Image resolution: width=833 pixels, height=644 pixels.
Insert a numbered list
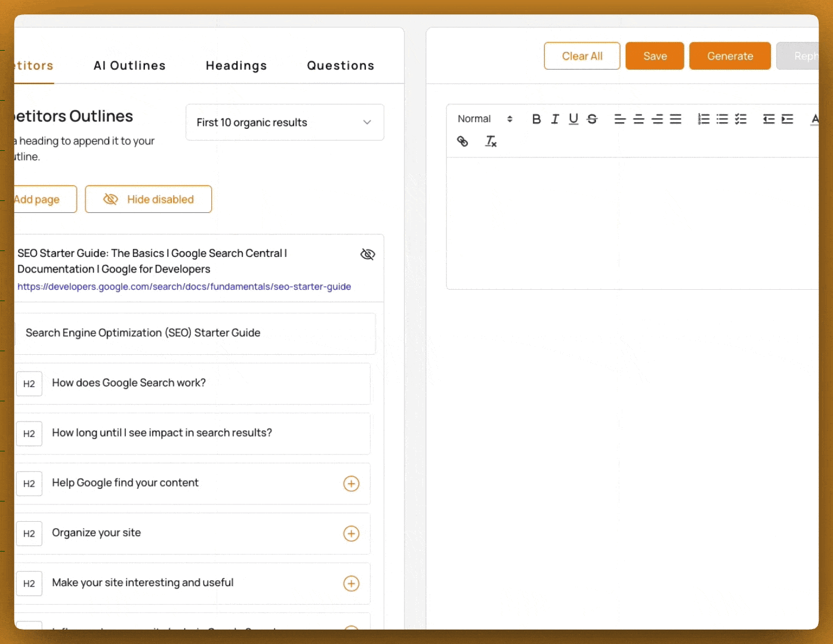[x=704, y=119]
